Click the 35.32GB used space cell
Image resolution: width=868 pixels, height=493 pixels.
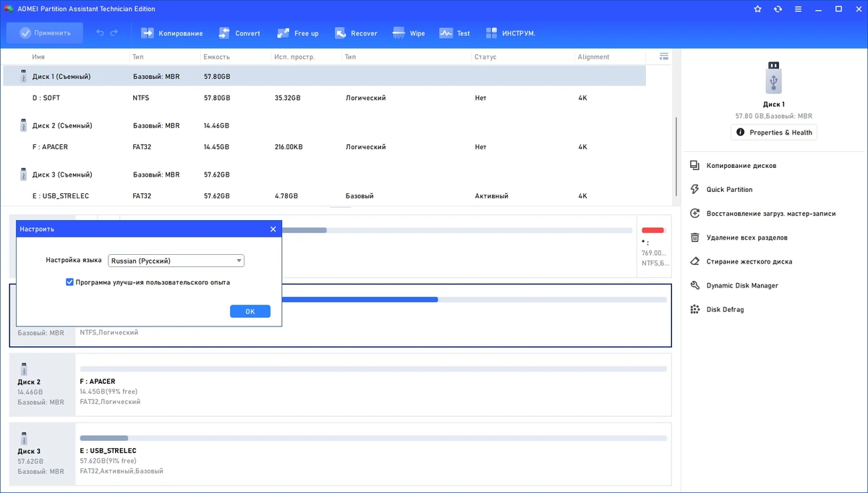pos(288,98)
